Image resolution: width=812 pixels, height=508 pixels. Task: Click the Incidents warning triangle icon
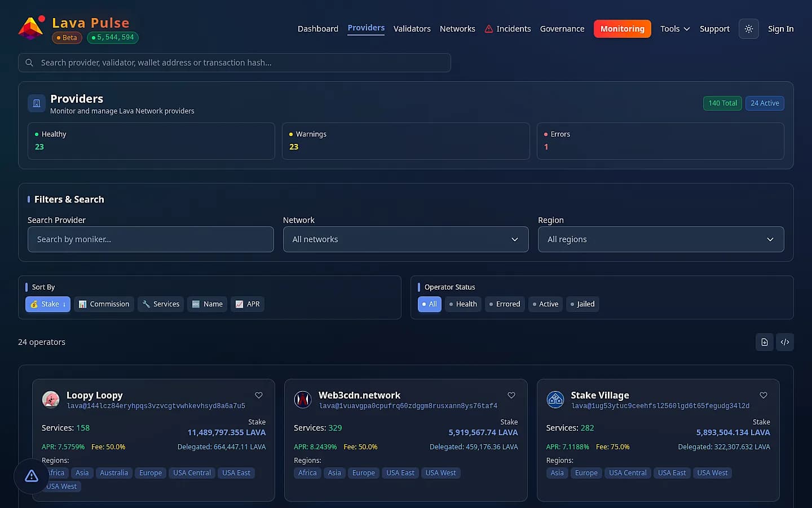[x=489, y=29]
